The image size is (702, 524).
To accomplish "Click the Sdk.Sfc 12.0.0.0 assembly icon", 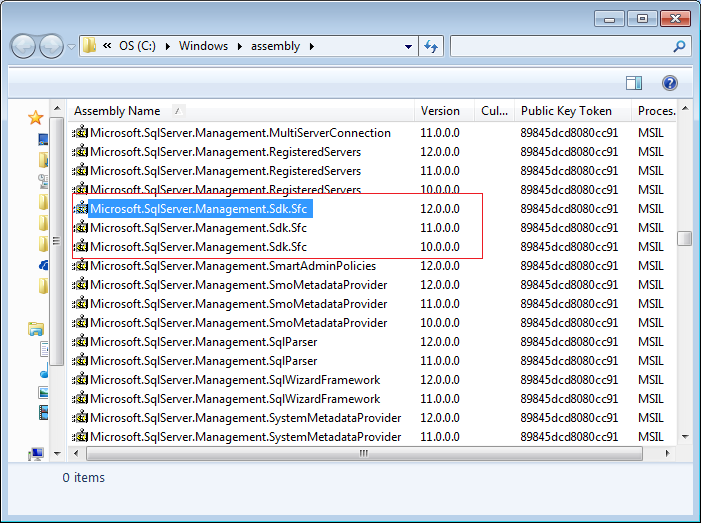I will click(x=80, y=209).
